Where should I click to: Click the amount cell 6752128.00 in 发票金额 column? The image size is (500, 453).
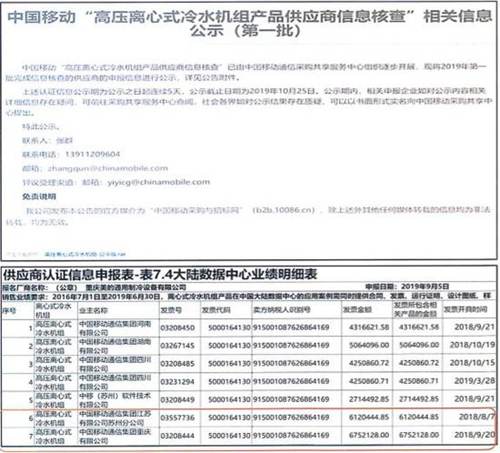369,435
